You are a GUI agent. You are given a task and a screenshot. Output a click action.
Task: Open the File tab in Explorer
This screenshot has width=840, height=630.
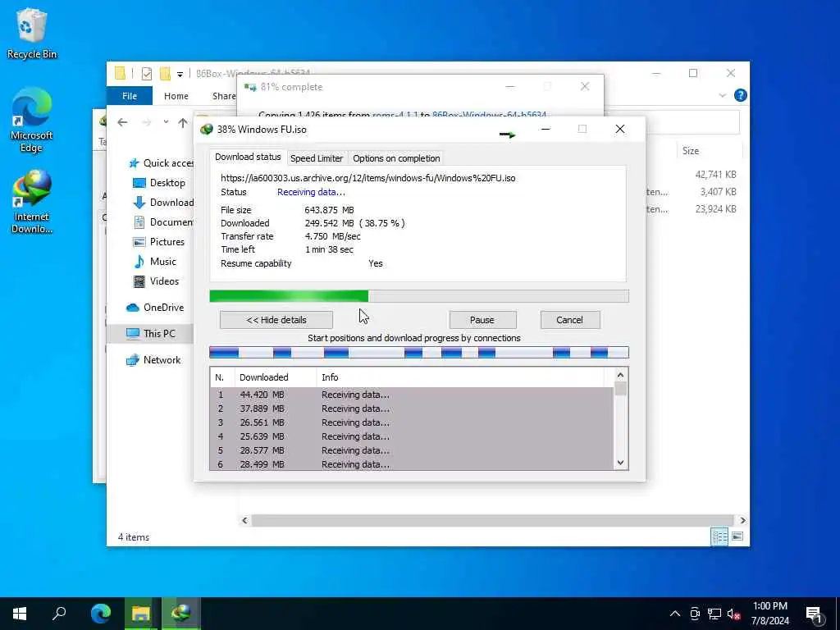130,96
